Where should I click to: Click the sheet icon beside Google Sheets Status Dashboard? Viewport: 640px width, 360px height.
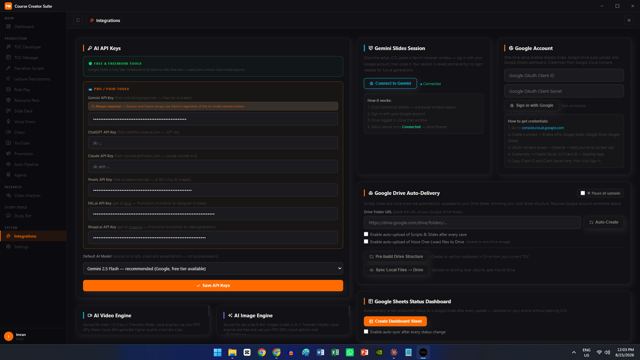pos(371,302)
